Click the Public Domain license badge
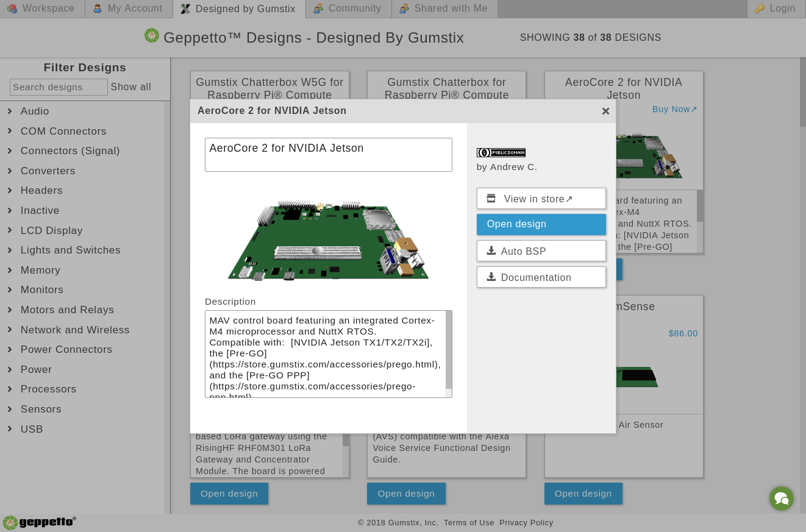The image size is (806, 532). pos(501,152)
